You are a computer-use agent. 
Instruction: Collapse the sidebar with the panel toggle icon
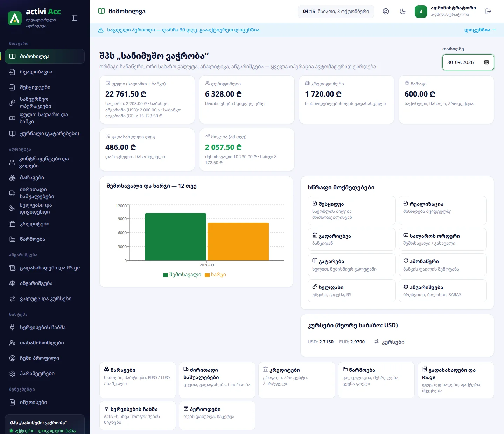pos(75,18)
